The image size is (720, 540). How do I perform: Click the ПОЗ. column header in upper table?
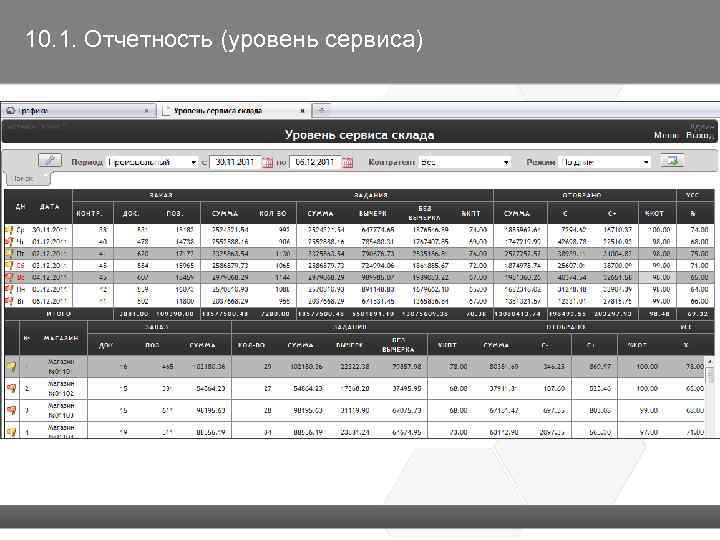pos(174,214)
